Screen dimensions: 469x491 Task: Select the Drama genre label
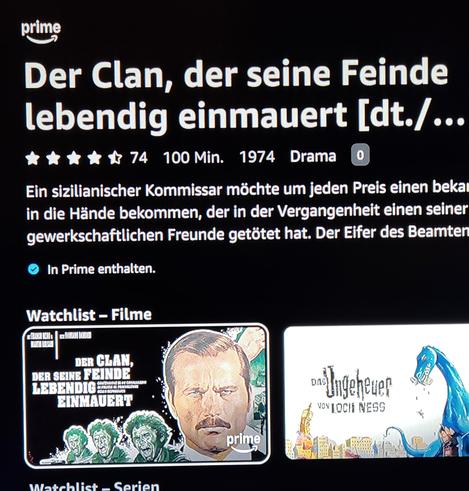(313, 156)
